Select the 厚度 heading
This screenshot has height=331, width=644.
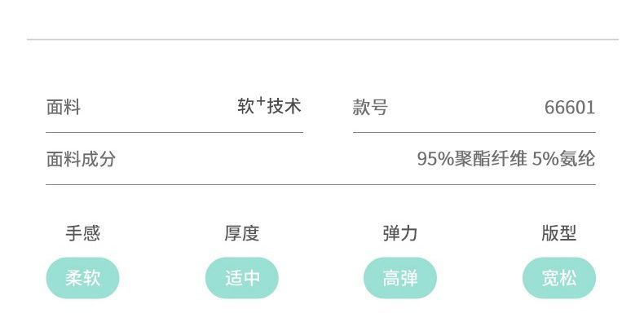pyautogui.click(x=242, y=233)
